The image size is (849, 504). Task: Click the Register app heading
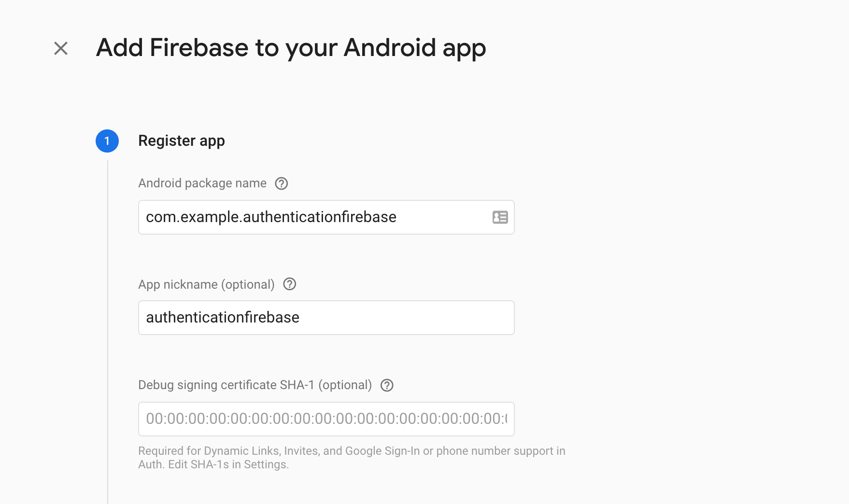click(x=182, y=140)
